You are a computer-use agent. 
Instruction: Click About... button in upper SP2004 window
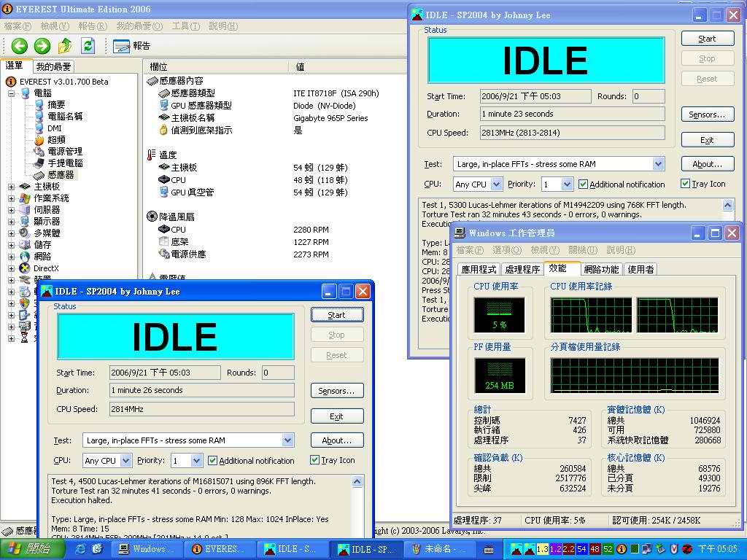(708, 164)
